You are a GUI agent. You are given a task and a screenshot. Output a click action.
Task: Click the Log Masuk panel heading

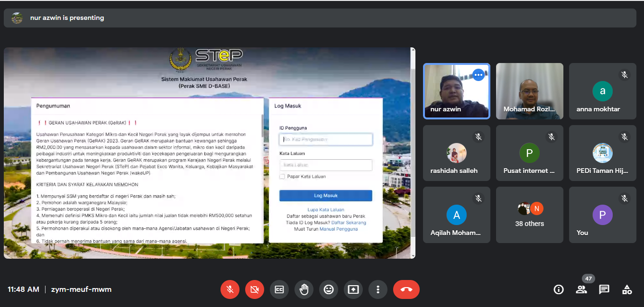tap(288, 106)
